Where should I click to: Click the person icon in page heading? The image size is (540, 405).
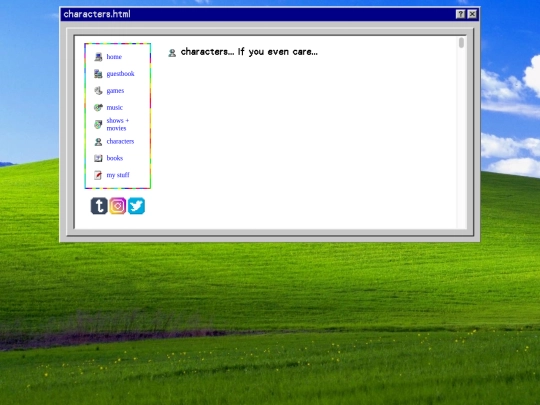click(x=172, y=53)
